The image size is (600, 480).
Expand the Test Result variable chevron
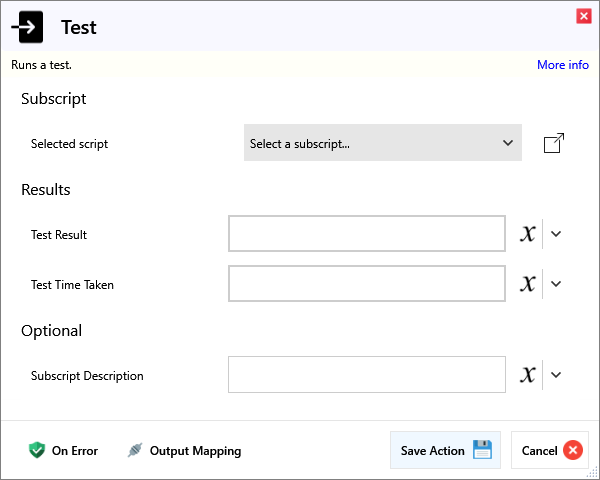[557, 234]
